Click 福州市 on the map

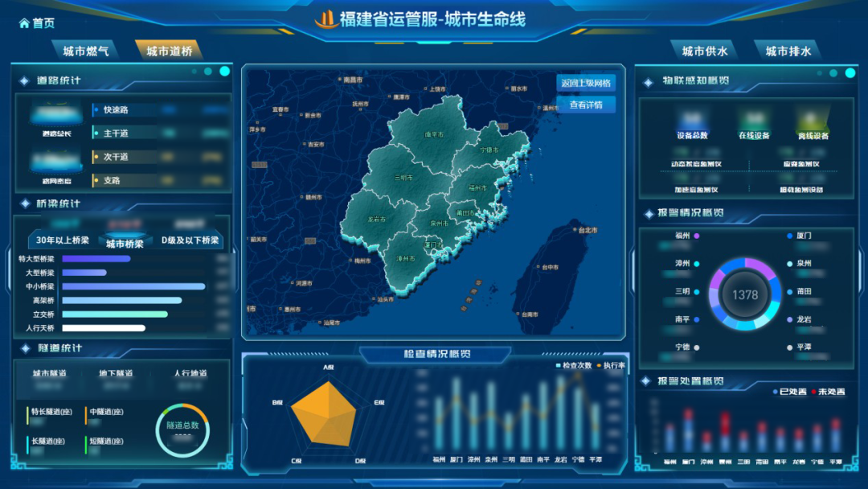click(x=477, y=187)
